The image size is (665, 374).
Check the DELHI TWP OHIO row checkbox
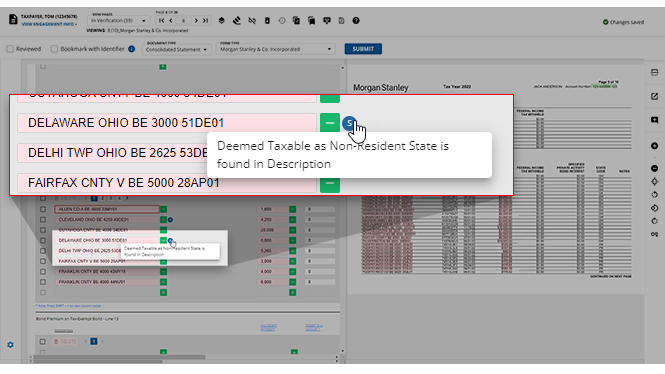(43, 251)
